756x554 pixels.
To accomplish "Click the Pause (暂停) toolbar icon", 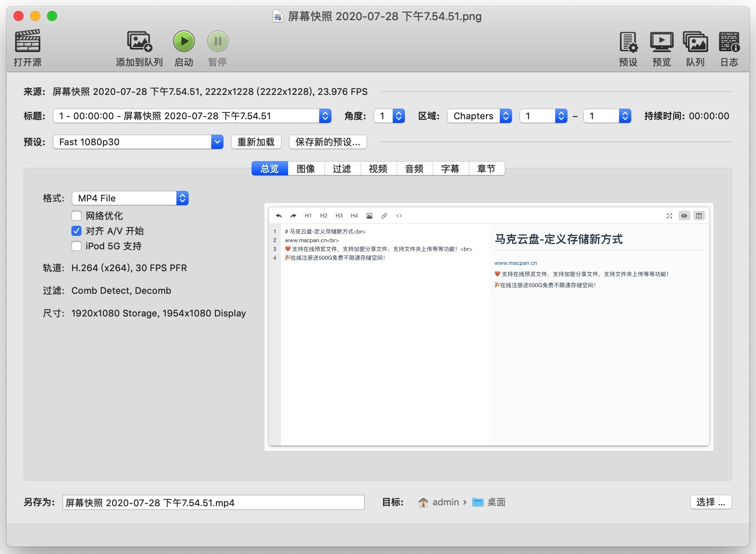I will pos(218,41).
